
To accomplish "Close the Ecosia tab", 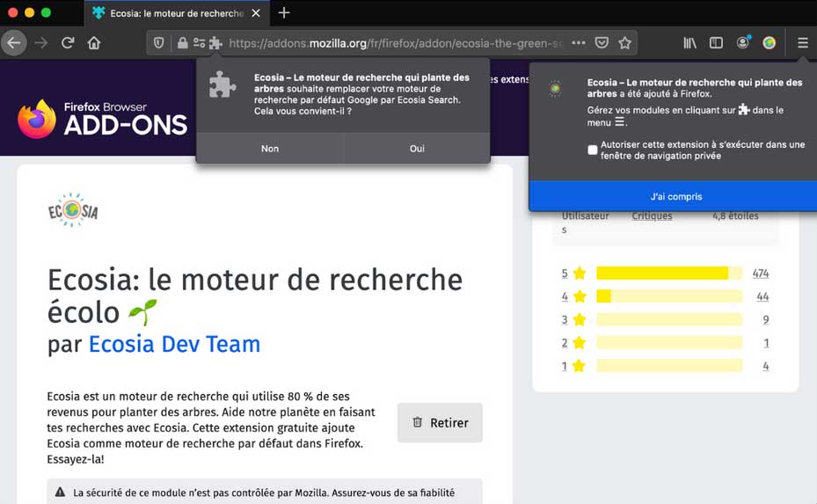I will (256, 13).
